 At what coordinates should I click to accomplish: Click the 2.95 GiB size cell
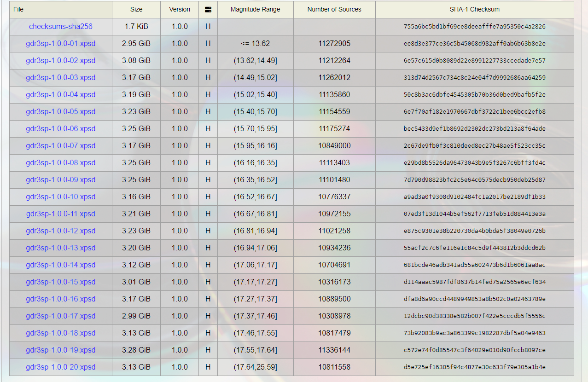click(136, 43)
